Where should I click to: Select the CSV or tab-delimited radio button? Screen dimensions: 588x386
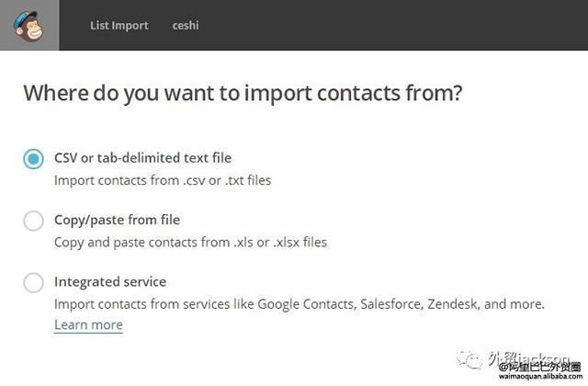click(33, 158)
